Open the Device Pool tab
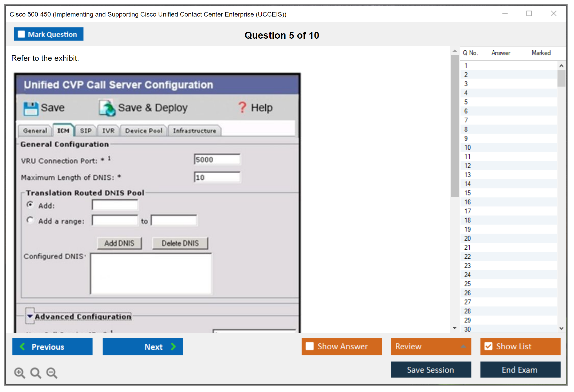Screen dimensions: 574x392 pyautogui.click(x=144, y=131)
